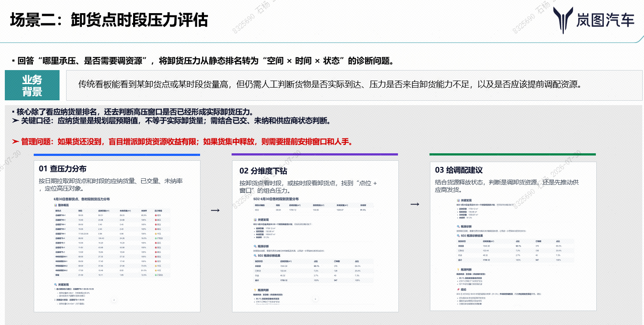Select the 124.43 value in card 01 table
Viewport: 644px width, 325px height.
click(x=101, y=238)
